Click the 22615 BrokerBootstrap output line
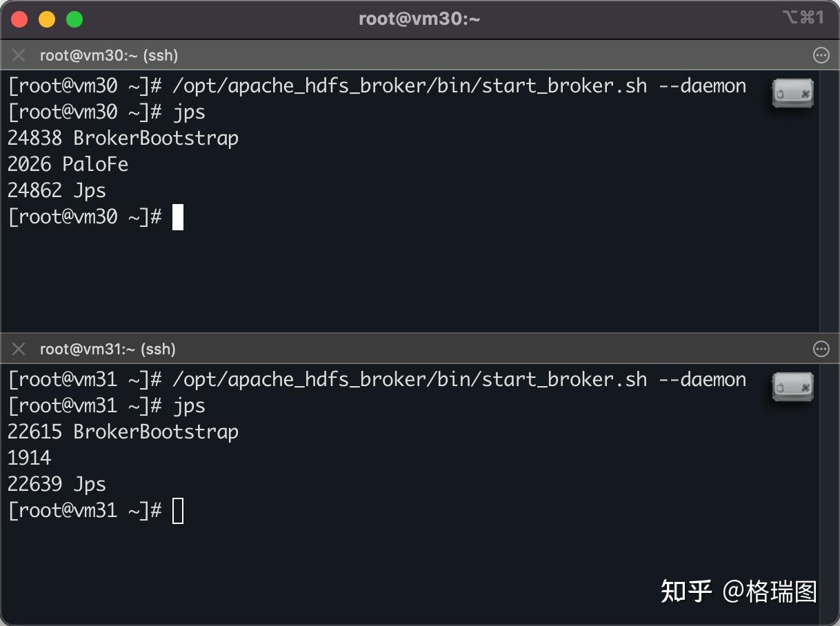840x626 pixels. (123, 432)
